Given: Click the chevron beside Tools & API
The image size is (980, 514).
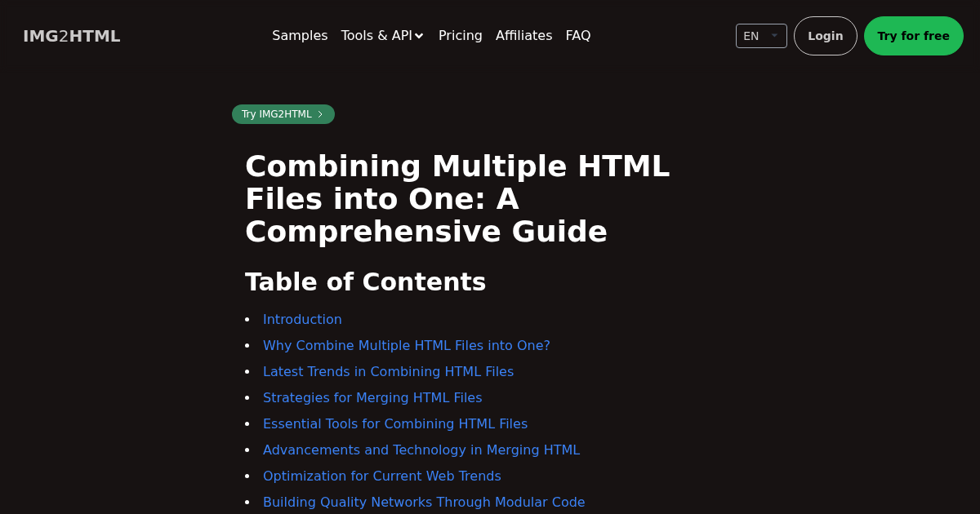Looking at the screenshot, I should coord(419,36).
